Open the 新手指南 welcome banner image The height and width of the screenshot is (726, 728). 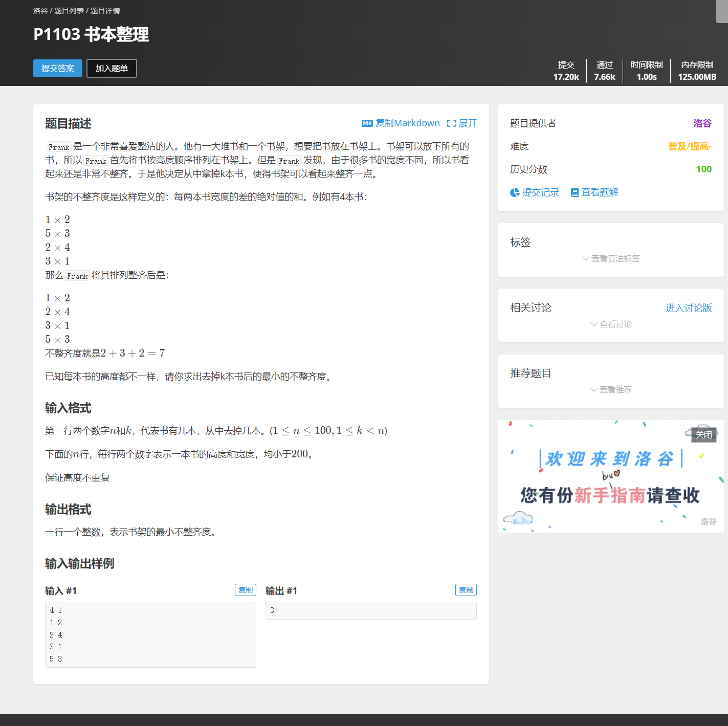(611, 476)
